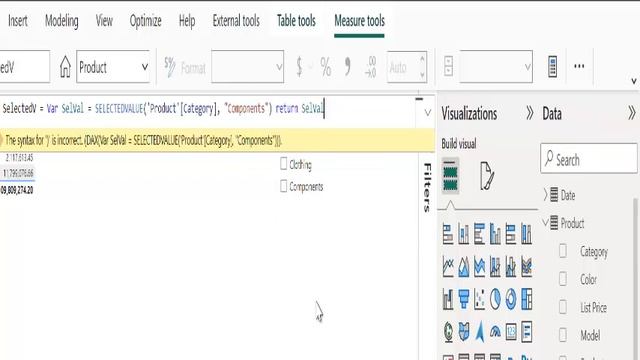Select the pie chart visual
640x360 pixels.
tap(495, 299)
